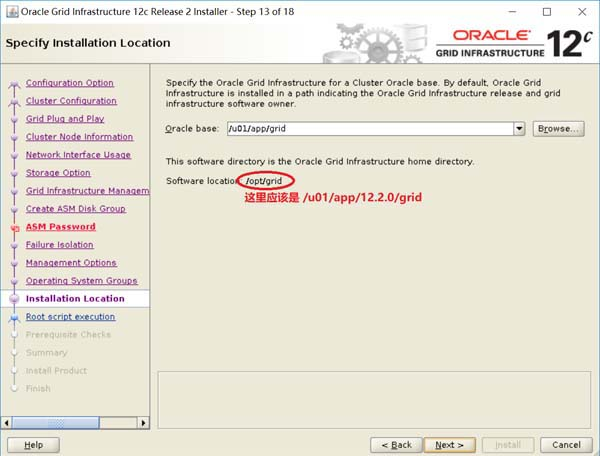Click the Configuration Option step marker
This screenshot has height=456, width=600.
(15, 83)
